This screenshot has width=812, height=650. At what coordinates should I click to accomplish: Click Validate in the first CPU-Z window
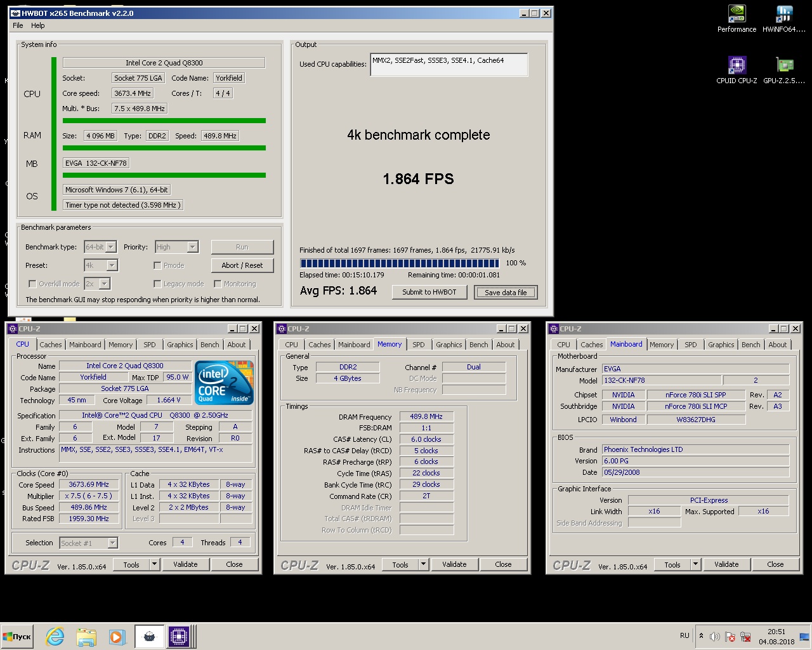coord(185,564)
